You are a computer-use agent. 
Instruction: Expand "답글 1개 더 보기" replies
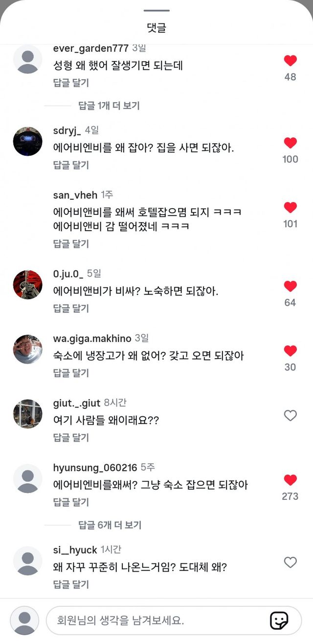coord(109,106)
